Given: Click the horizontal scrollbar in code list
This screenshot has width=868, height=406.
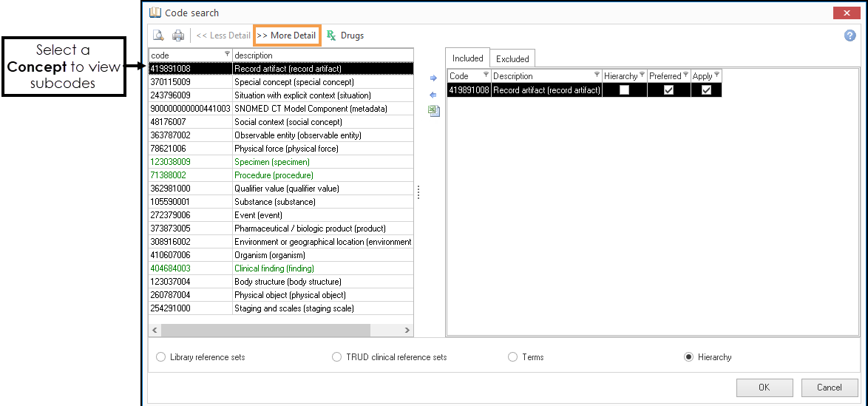Looking at the screenshot, I should click(x=281, y=331).
